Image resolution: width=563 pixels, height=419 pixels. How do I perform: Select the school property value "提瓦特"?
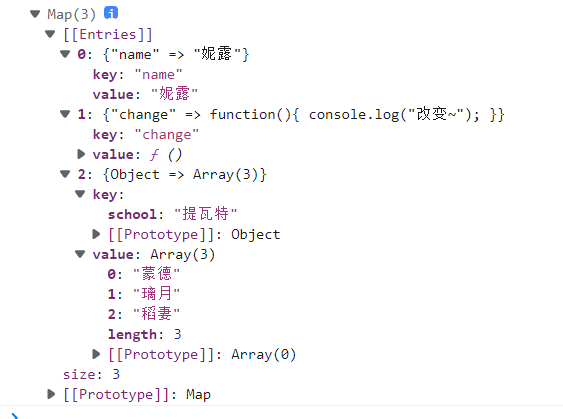point(205,214)
